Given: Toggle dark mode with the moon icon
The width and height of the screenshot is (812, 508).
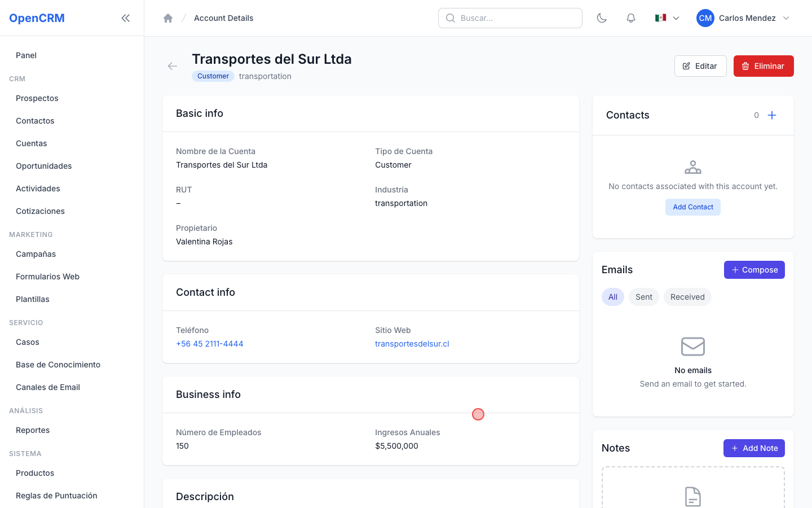Looking at the screenshot, I should pyautogui.click(x=602, y=18).
